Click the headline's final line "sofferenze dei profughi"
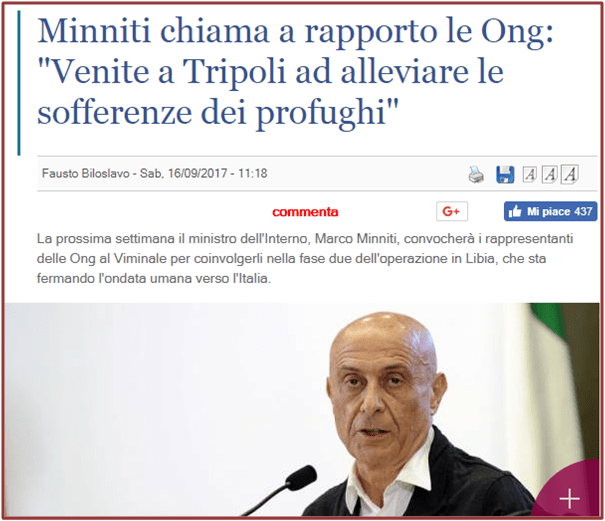 coord(218,112)
